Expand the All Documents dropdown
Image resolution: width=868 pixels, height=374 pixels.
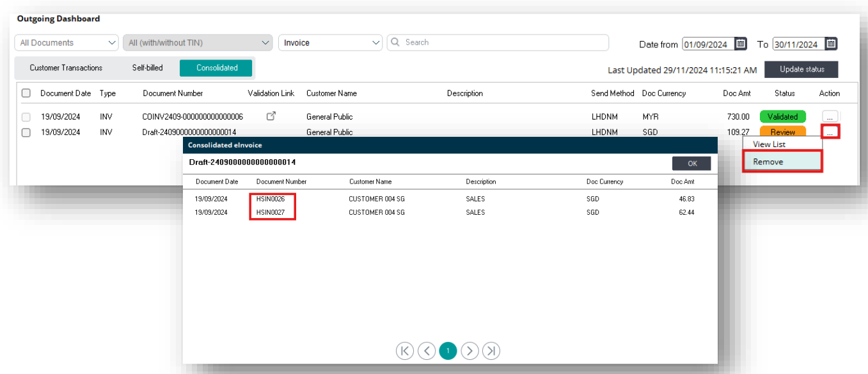pyautogui.click(x=67, y=43)
